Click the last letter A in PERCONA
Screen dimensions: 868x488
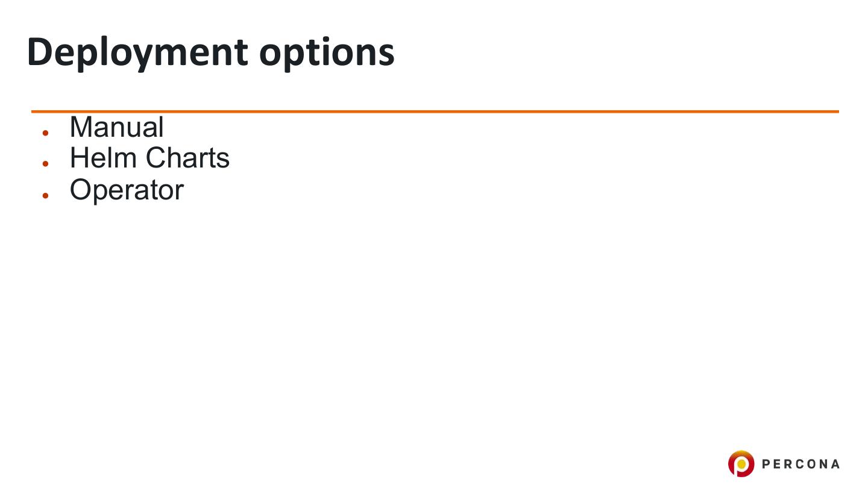click(x=835, y=464)
